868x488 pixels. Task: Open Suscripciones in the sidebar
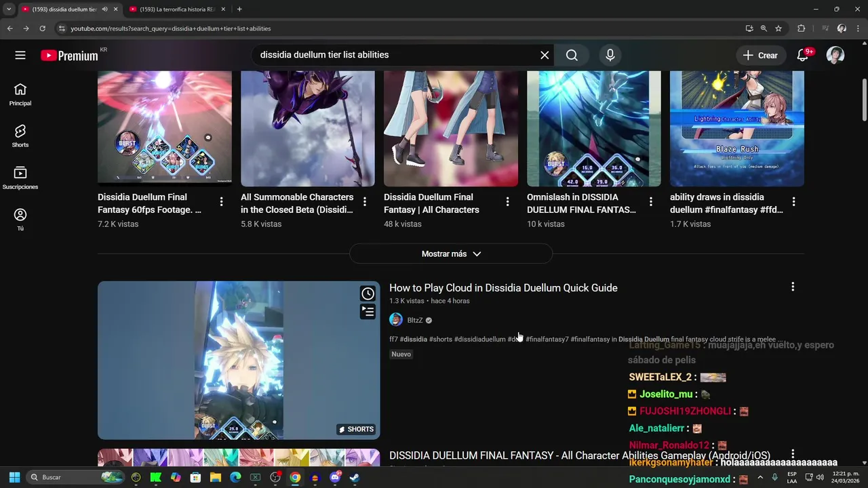(x=20, y=178)
